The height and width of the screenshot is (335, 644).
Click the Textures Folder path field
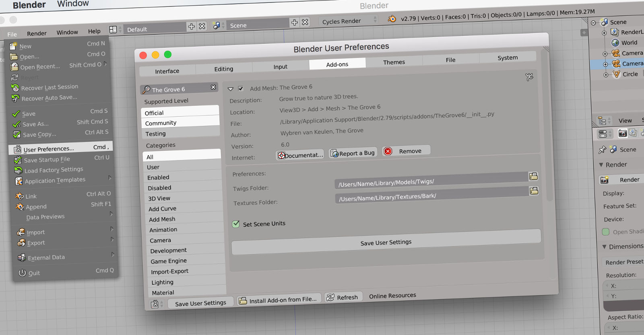pos(432,195)
